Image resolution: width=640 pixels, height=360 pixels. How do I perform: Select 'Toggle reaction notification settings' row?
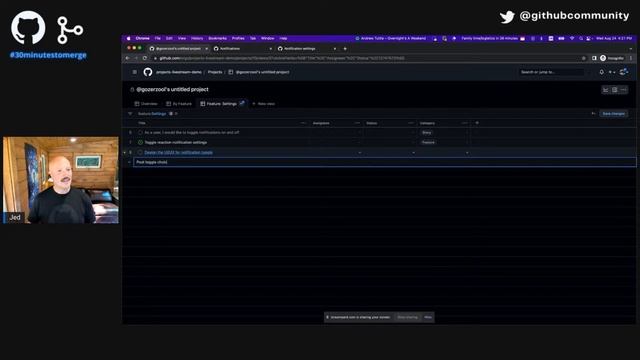[x=176, y=142]
